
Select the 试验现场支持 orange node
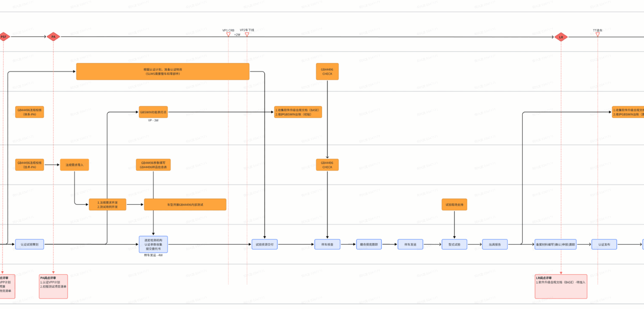(x=454, y=204)
